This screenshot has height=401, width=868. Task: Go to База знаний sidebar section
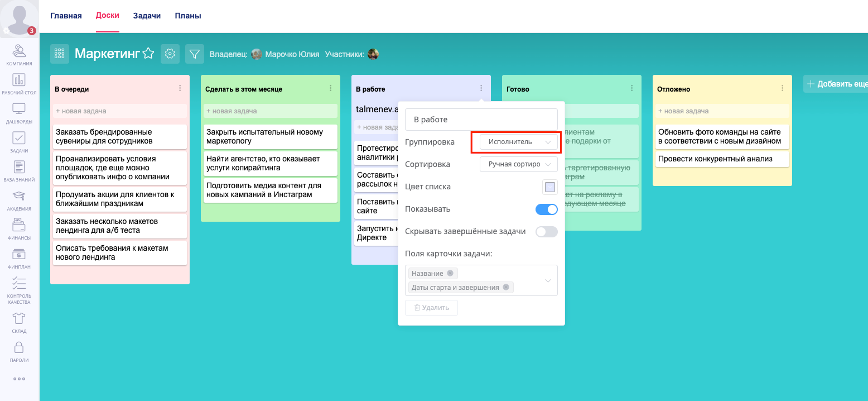(x=19, y=171)
